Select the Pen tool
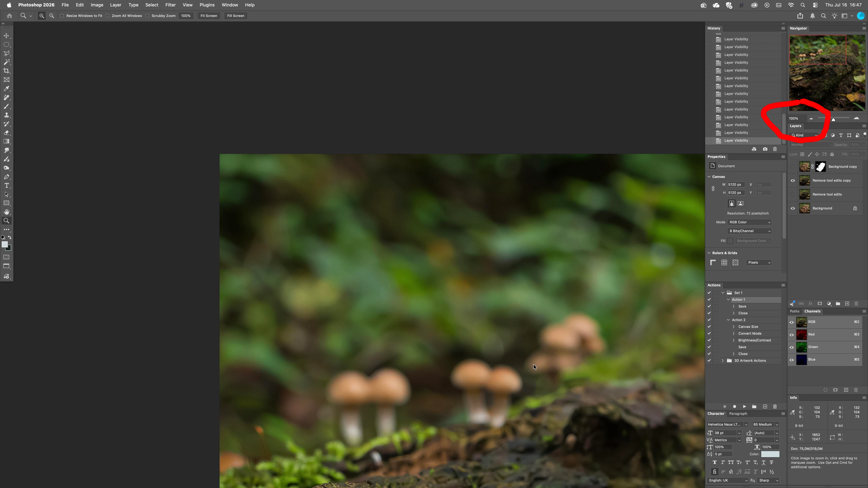Image resolution: width=868 pixels, height=488 pixels. click(6, 177)
